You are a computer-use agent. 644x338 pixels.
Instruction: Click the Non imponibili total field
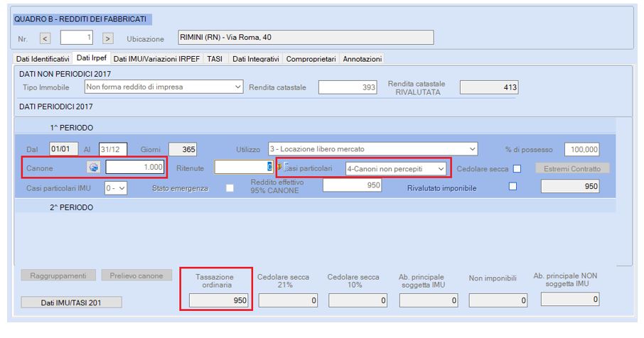point(498,300)
